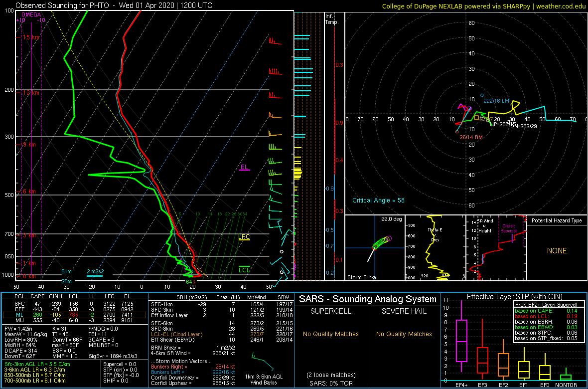Click the Potential Hazard Type heading

tap(557, 220)
